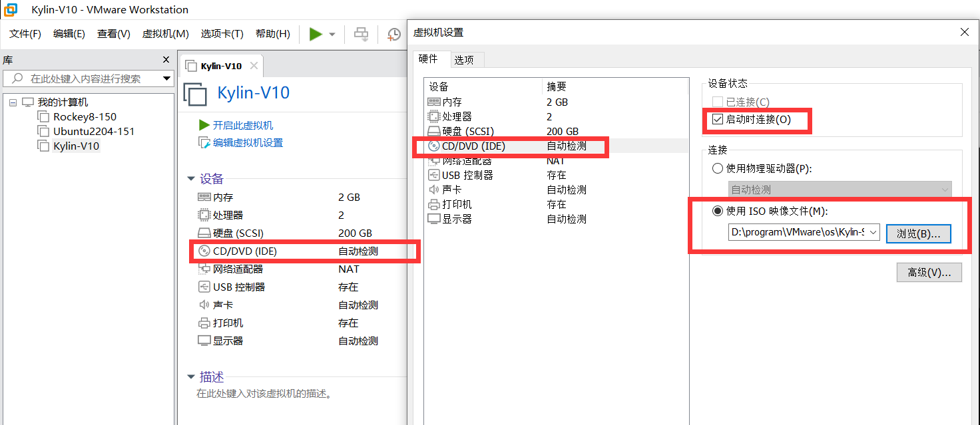Image resolution: width=980 pixels, height=425 pixels.
Task: Collapse the 描述 section
Action: click(191, 376)
